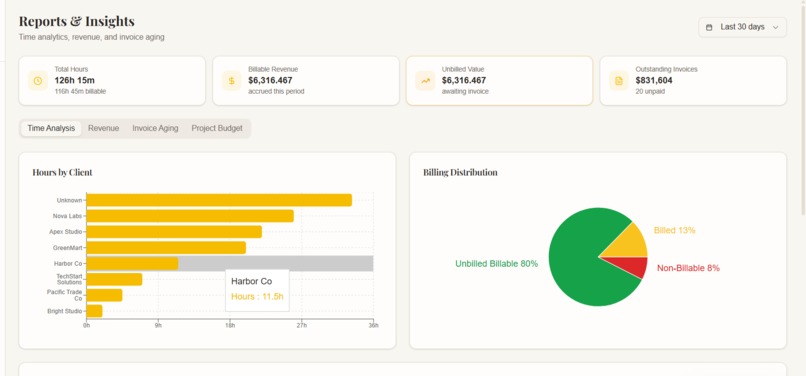Click the trend icon on Unbilled Value card
The image size is (806, 376).
425,81
